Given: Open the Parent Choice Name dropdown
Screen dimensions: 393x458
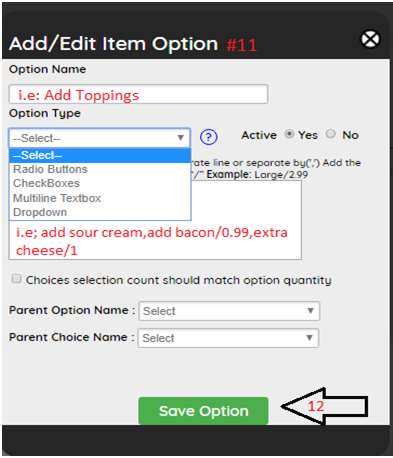Looking at the screenshot, I should click(228, 338).
